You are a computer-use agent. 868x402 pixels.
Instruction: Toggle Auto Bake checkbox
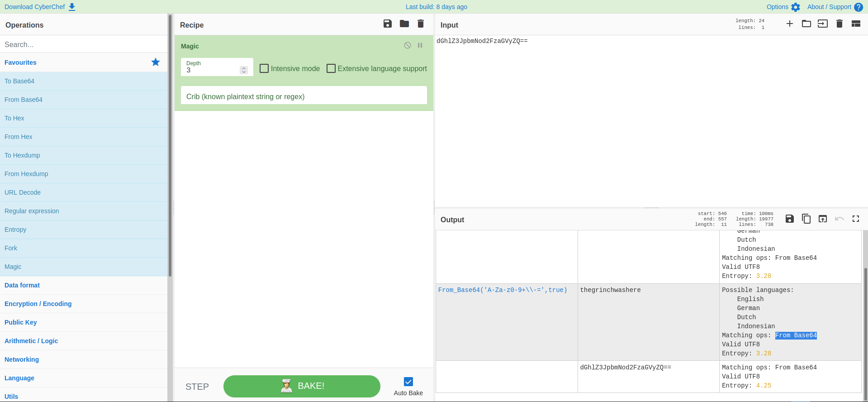[x=408, y=382]
